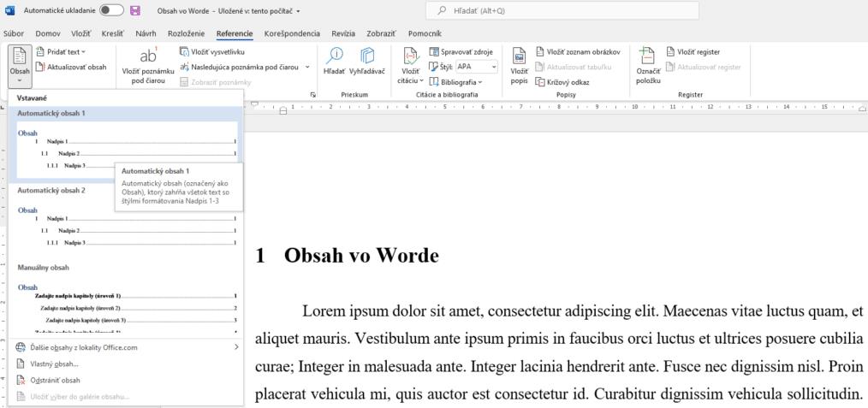The width and height of the screenshot is (868, 408).
Task: Click Nasledujúca poznámka pod čiarou
Action: (239, 67)
